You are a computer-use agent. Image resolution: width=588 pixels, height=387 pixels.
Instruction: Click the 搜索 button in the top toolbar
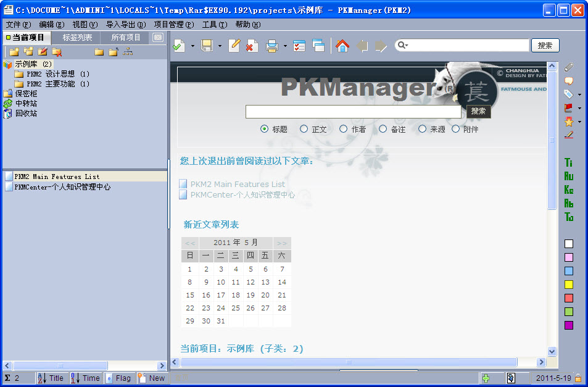pyautogui.click(x=545, y=46)
